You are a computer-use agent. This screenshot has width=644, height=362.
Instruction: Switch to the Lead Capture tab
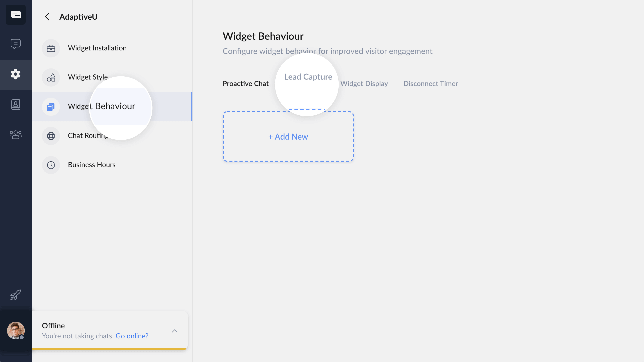tap(307, 77)
